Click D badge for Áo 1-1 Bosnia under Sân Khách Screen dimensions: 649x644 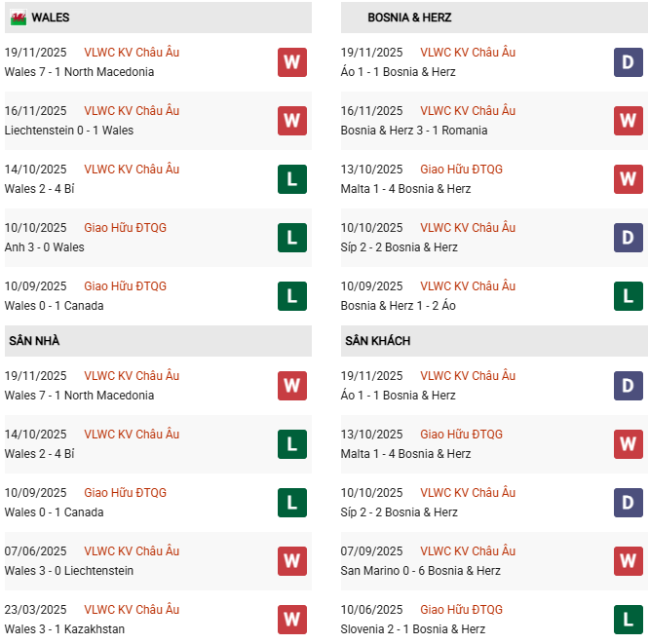click(x=628, y=386)
